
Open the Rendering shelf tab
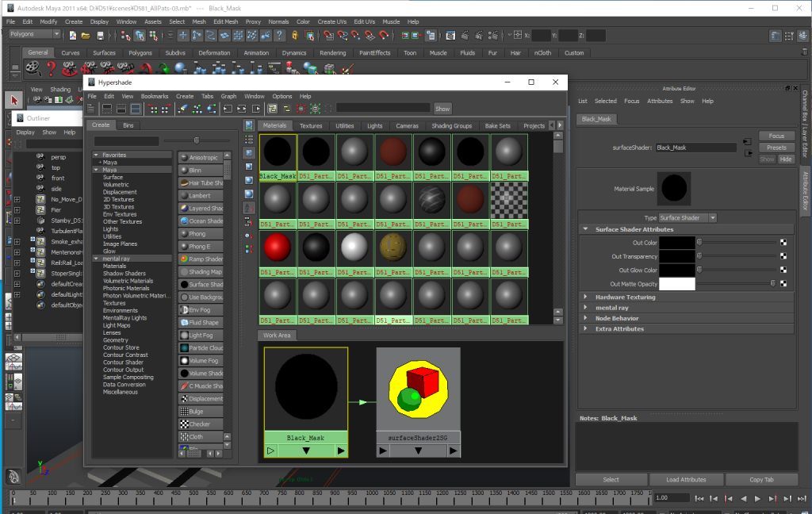[x=332, y=53]
